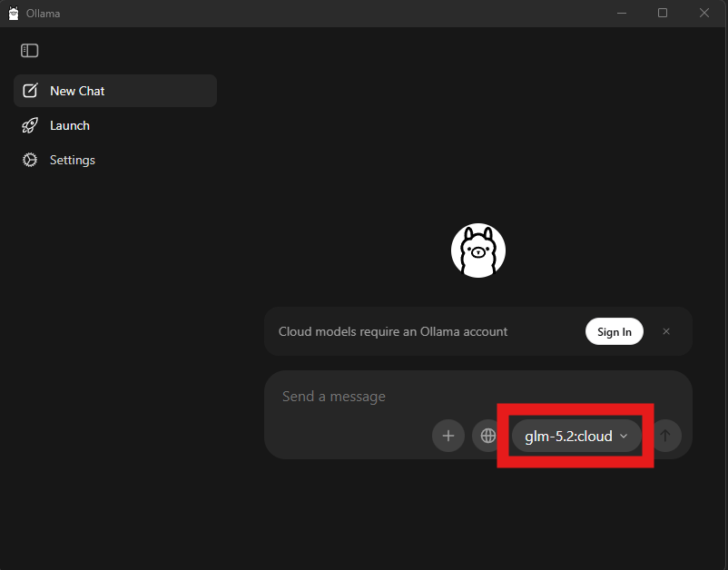Select New Chat in sidebar
Viewport: 728px width, 570px height.
(115, 91)
